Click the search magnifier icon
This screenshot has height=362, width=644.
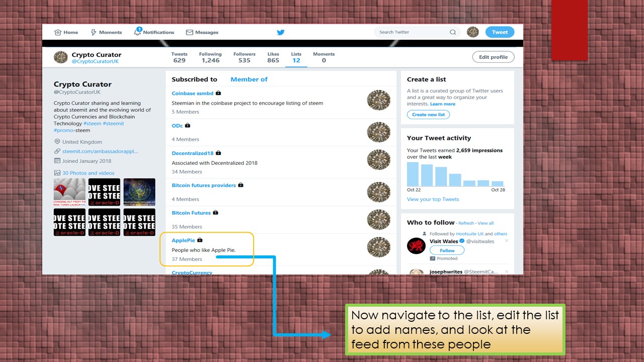pyautogui.click(x=453, y=32)
